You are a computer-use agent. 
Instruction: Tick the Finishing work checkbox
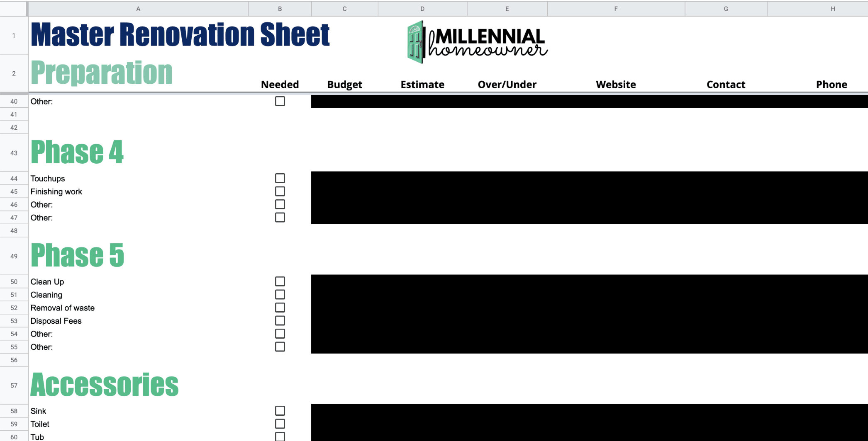[280, 191]
